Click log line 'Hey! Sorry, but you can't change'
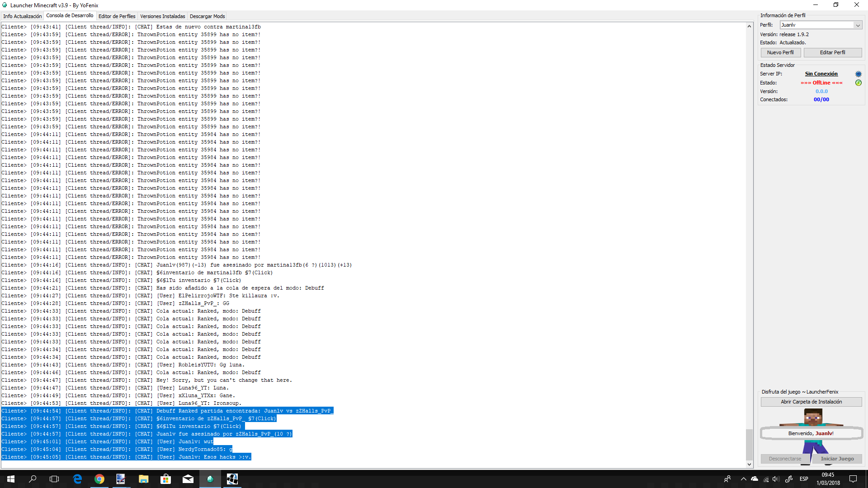Image resolution: width=868 pixels, height=488 pixels. pyautogui.click(x=147, y=380)
